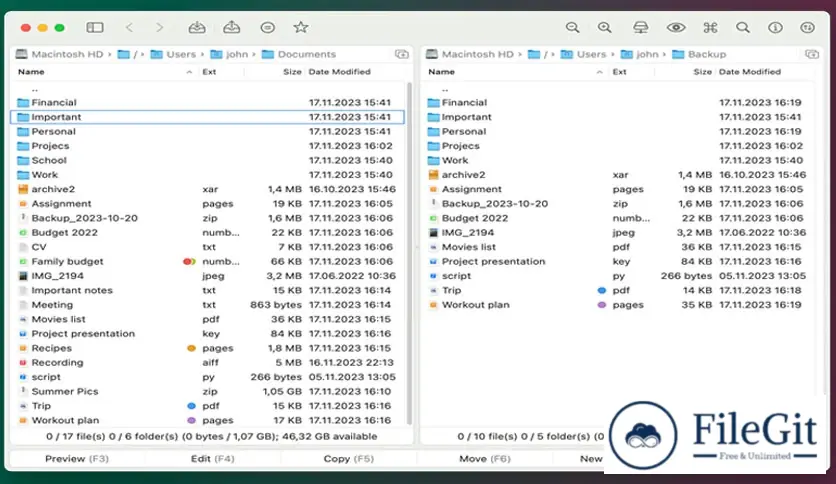Click the left pane path refresh icon
This screenshot has height=484, width=836.
coord(401,54)
